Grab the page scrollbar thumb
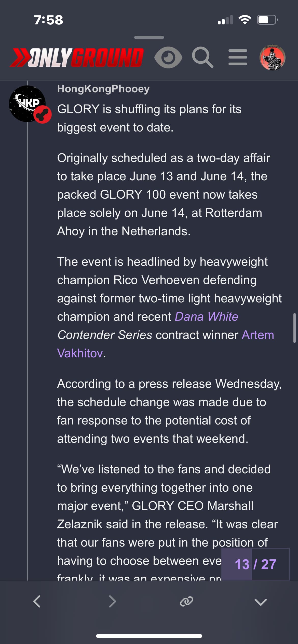 click(294, 328)
